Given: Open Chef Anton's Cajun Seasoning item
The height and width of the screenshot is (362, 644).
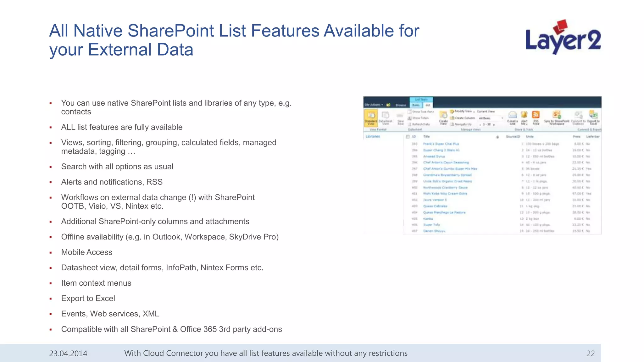Looking at the screenshot, I should (446, 162).
